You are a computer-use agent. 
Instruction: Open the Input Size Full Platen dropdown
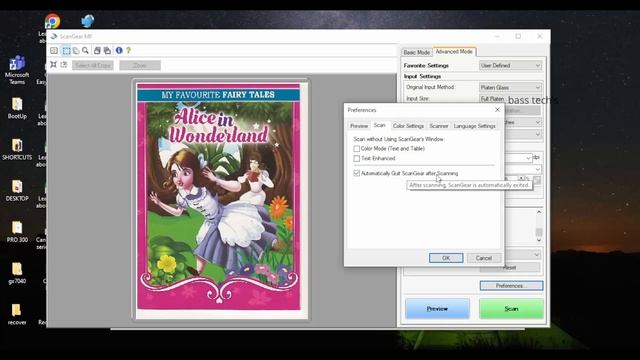(x=510, y=99)
